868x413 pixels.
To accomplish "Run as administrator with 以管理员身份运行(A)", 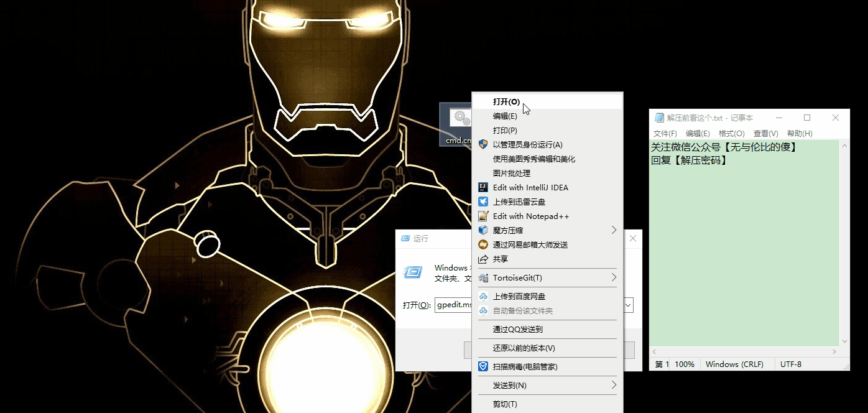I will tap(548, 145).
